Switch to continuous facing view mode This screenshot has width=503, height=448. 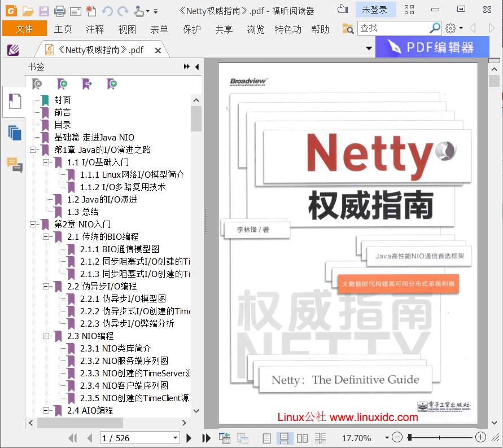click(320, 438)
